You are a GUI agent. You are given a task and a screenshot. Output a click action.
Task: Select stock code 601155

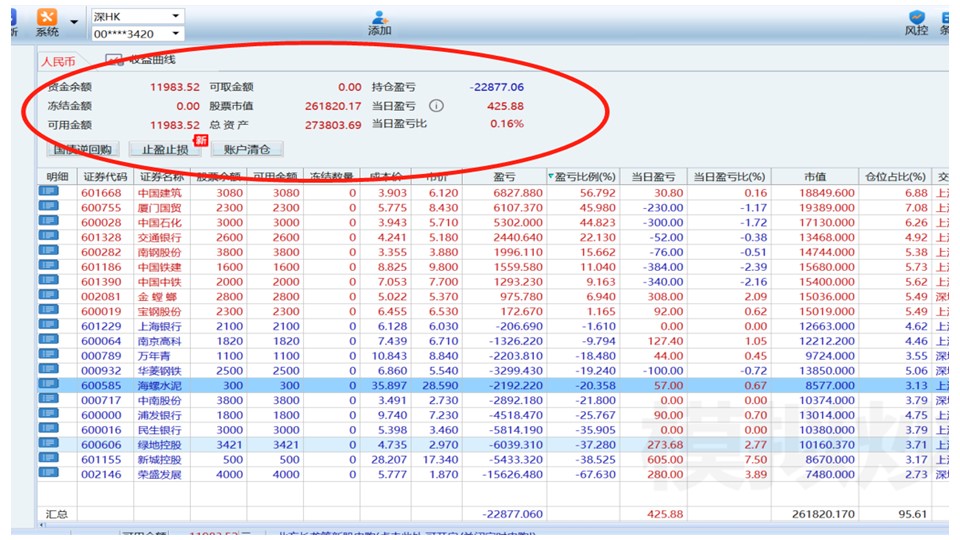click(x=101, y=460)
